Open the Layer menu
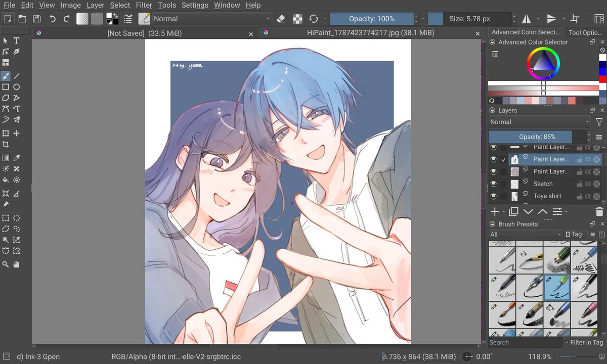 [x=96, y=5]
